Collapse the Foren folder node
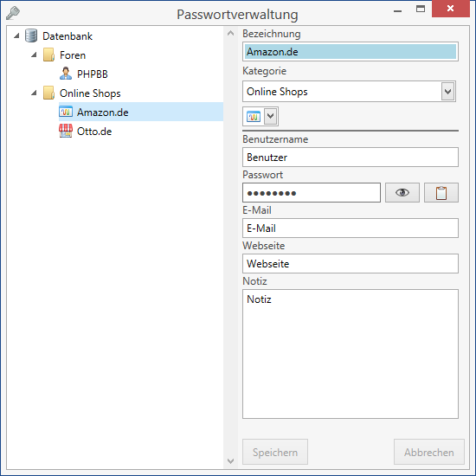The width and height of the screenshot is (476, 476). [34, 55]
